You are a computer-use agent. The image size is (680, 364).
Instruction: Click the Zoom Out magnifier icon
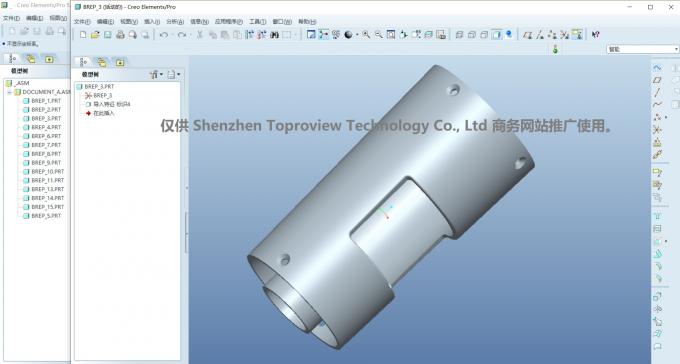[x=379, y=35]
